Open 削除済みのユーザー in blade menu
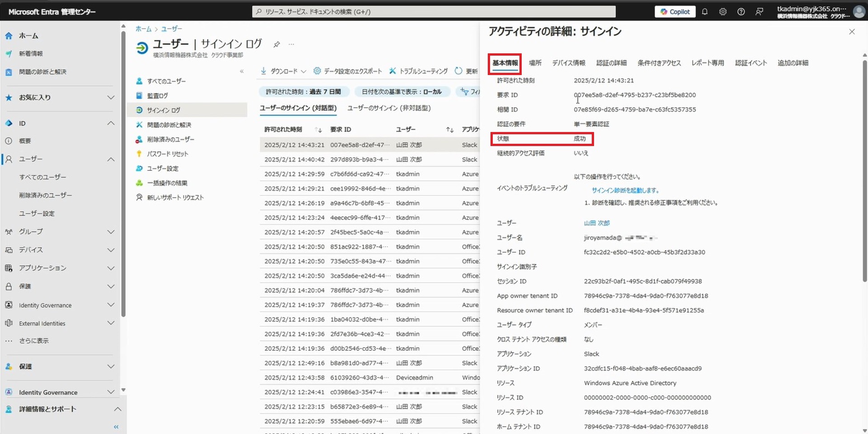Viewport: 868px width, 434px height. [x=170, y=140]
